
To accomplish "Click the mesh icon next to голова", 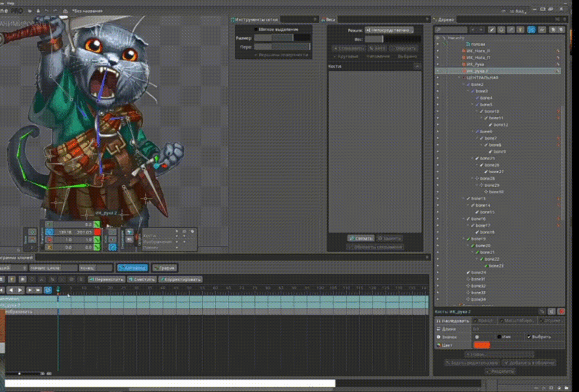I will click(x=467, y=44).
